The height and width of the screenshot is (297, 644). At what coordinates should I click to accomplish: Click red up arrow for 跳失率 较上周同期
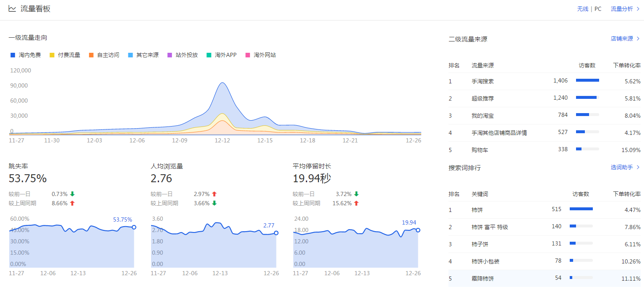tap(72, 203)
